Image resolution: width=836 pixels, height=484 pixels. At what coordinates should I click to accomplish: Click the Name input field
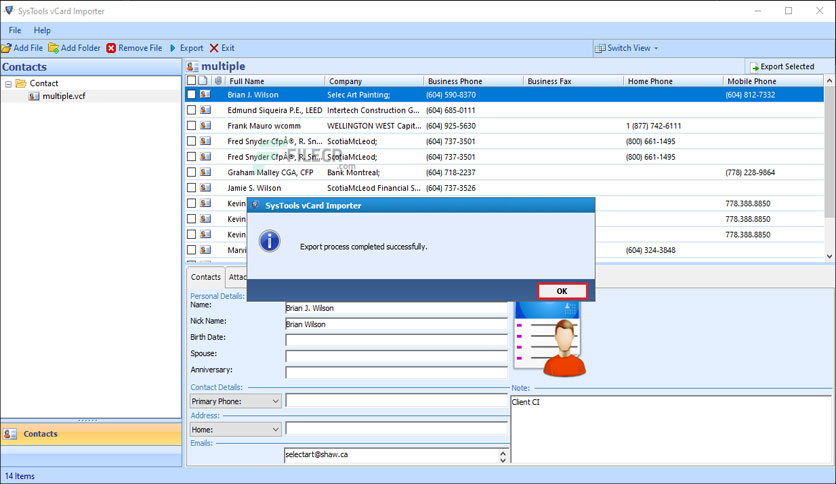coord(396,308)
